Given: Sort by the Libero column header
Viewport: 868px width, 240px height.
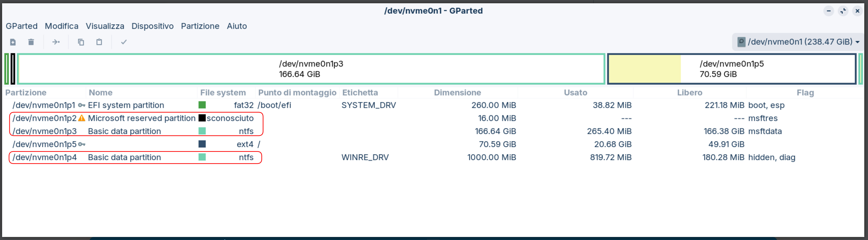Looking at the screenshot, I should coord(690,92).
